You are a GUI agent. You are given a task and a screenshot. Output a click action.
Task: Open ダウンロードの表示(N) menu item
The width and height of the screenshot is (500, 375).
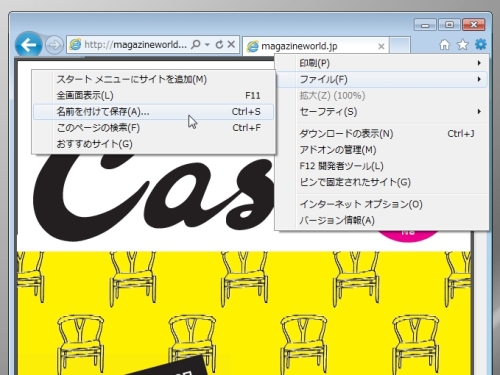click(x=382, y=134)
